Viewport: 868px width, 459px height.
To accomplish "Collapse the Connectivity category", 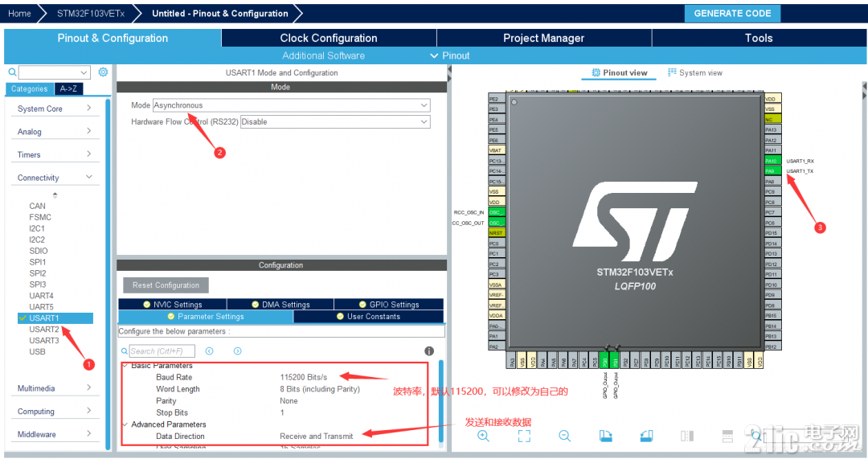I will pos(55,177).
